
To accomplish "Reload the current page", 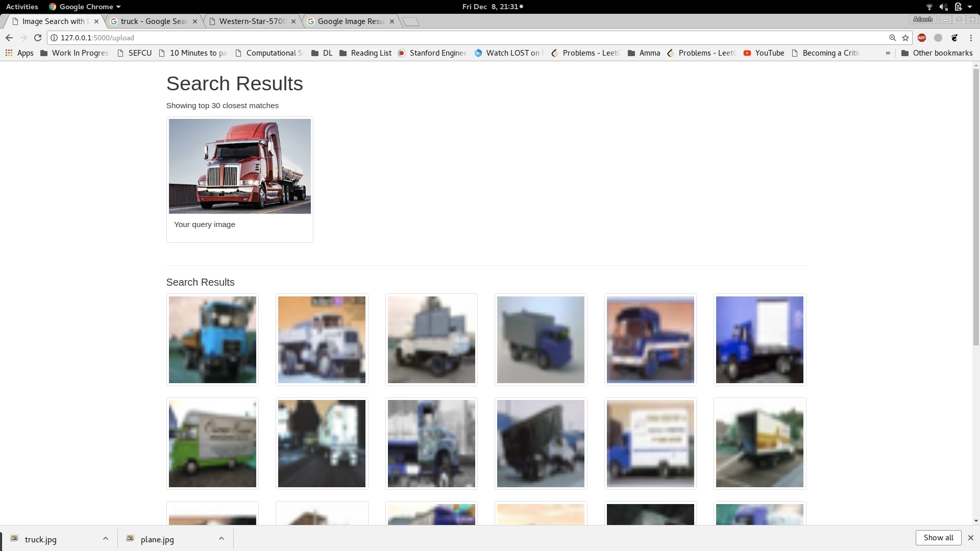I will coord(38,38).
